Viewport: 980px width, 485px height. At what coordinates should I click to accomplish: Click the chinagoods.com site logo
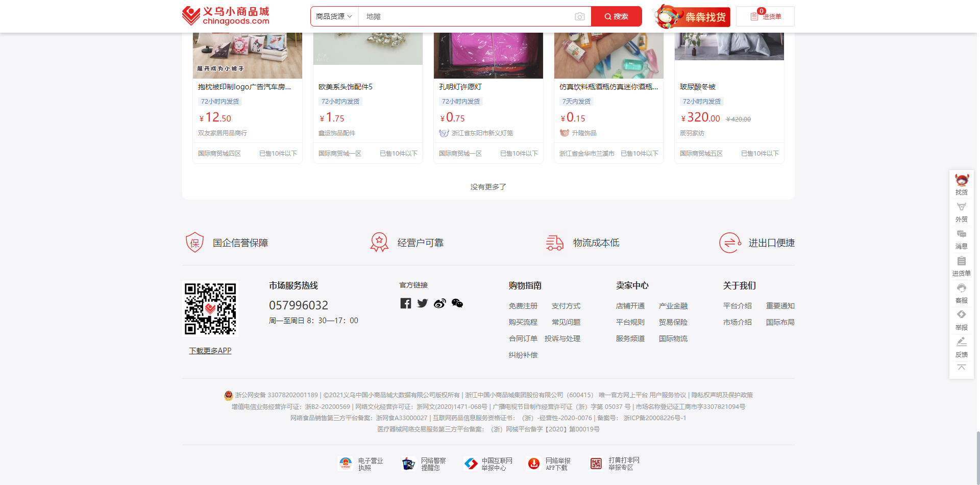coord(226,16)
